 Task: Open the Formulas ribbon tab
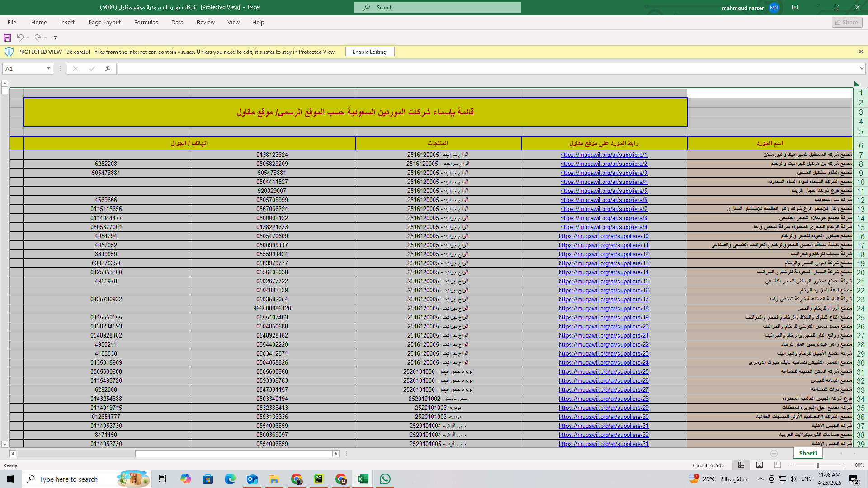tap(146, 22)
